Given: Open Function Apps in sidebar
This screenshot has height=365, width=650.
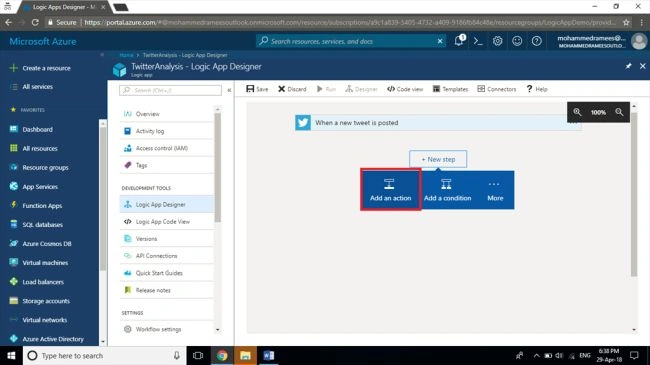Looking at the screenshot, I should (x=36, y=205).
